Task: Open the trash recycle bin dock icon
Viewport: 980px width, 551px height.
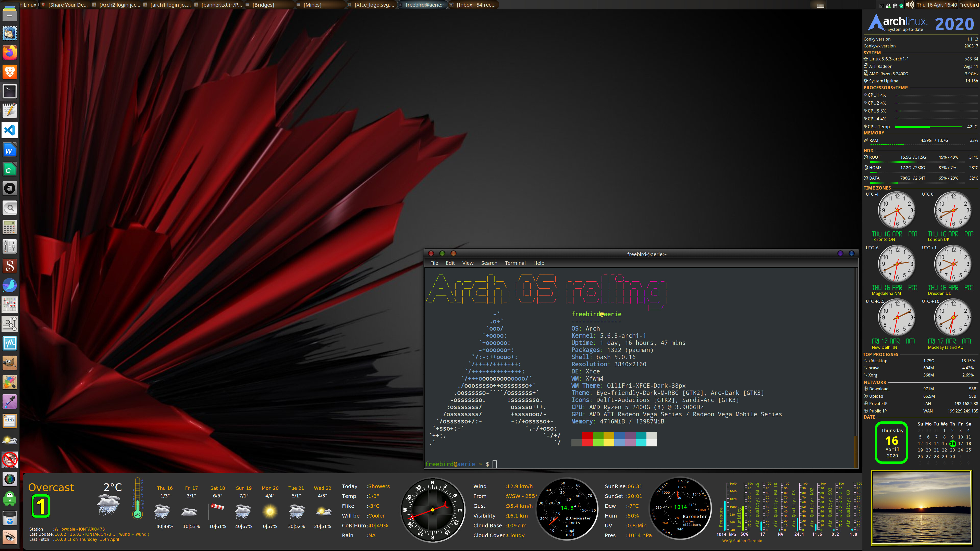Action: tap(9, 518)
